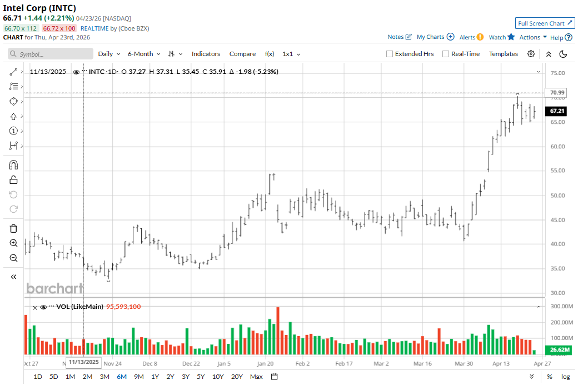
Task: Switch to dark mode moon icon
Action: 563,54
